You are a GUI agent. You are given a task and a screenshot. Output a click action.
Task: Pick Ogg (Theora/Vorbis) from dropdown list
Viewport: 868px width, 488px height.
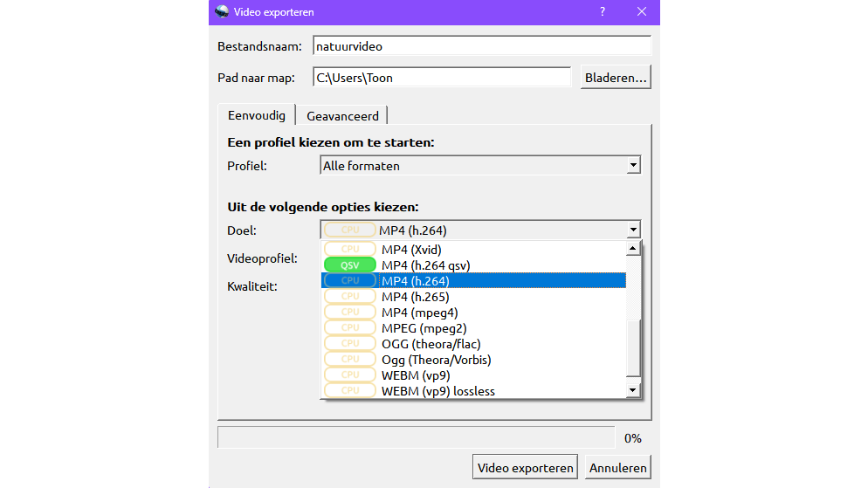[436, 360]
